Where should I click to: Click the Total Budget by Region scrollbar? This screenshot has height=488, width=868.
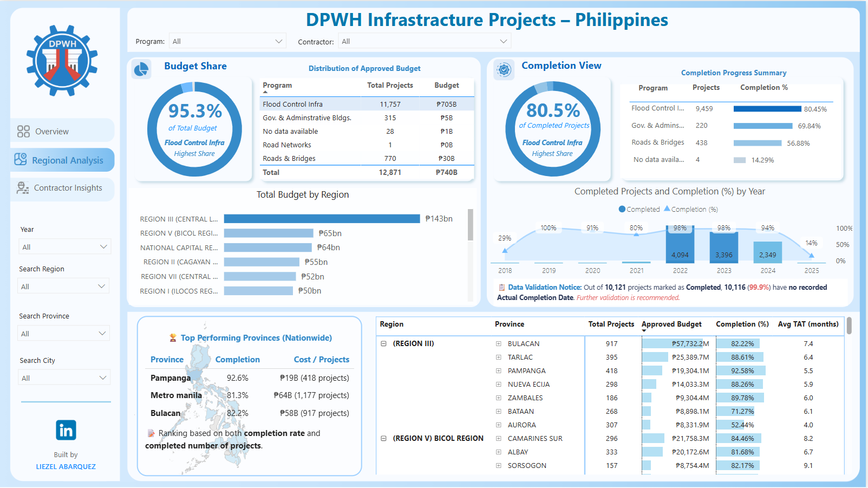coord(470,225)
